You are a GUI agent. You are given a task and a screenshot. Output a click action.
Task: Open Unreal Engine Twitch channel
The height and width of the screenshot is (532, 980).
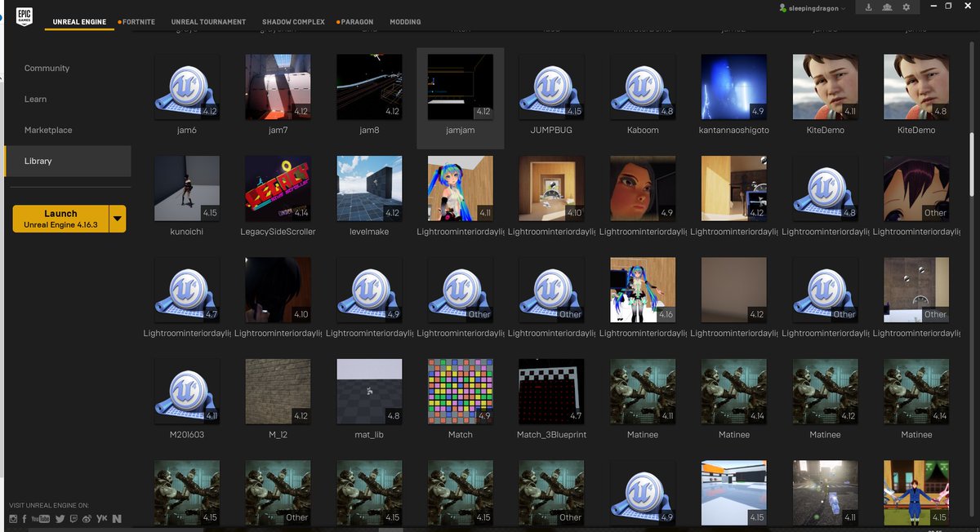73,519
